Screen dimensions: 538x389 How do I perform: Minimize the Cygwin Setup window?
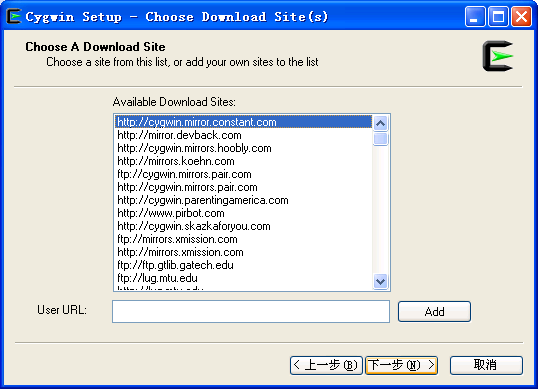(x=475, y=16)
